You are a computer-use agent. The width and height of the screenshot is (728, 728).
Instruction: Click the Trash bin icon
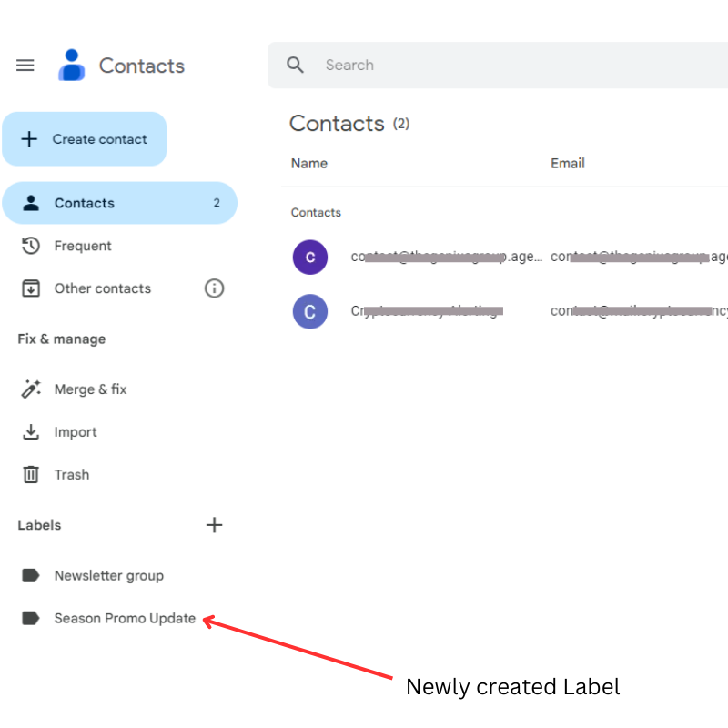(x=31, y=474)
